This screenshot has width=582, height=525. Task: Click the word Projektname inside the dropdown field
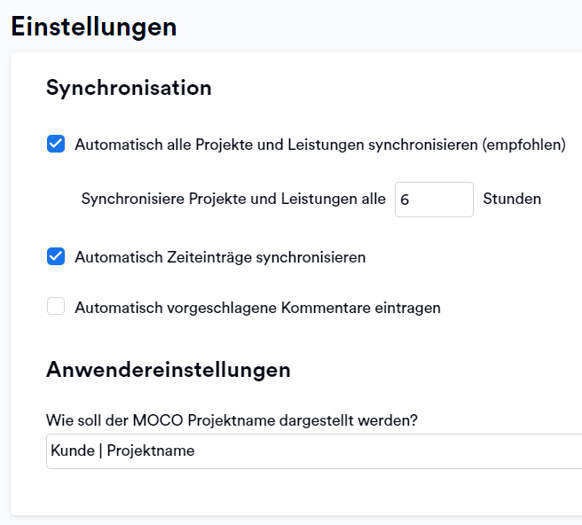tap(151, 451)
